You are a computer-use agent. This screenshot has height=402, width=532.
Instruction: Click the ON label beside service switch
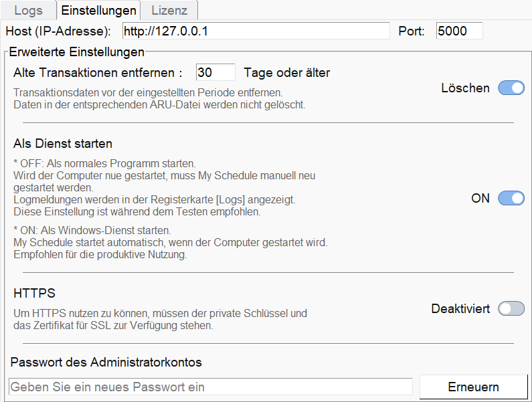coord(480,199)
